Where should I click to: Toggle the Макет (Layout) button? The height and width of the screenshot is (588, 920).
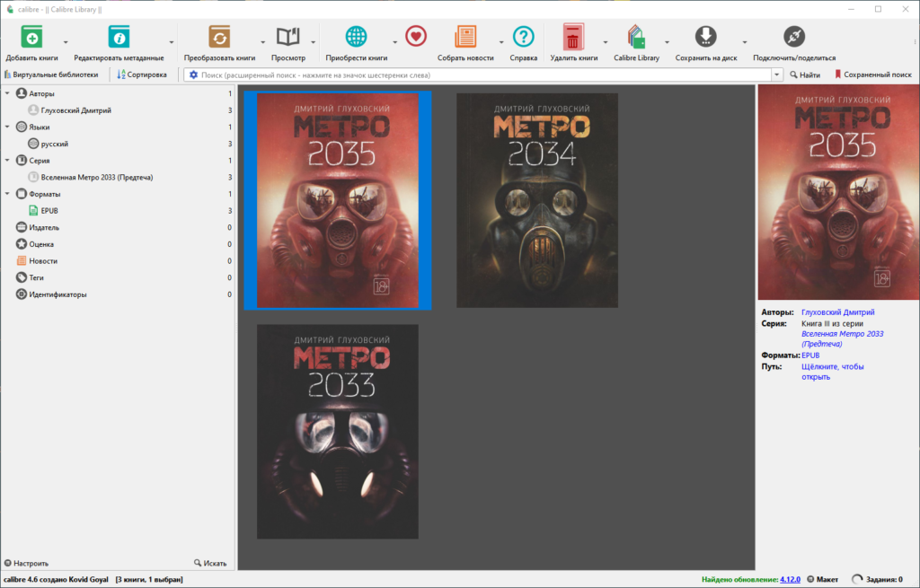coord(823,579)
